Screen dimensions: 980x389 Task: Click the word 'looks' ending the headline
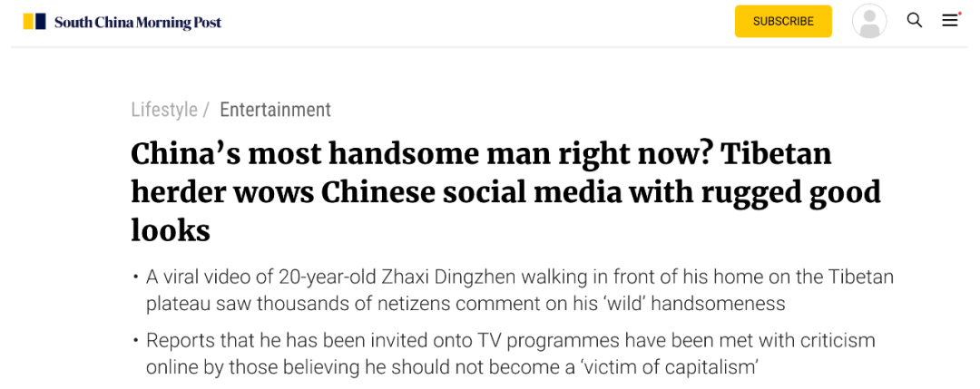click(171, 230)
